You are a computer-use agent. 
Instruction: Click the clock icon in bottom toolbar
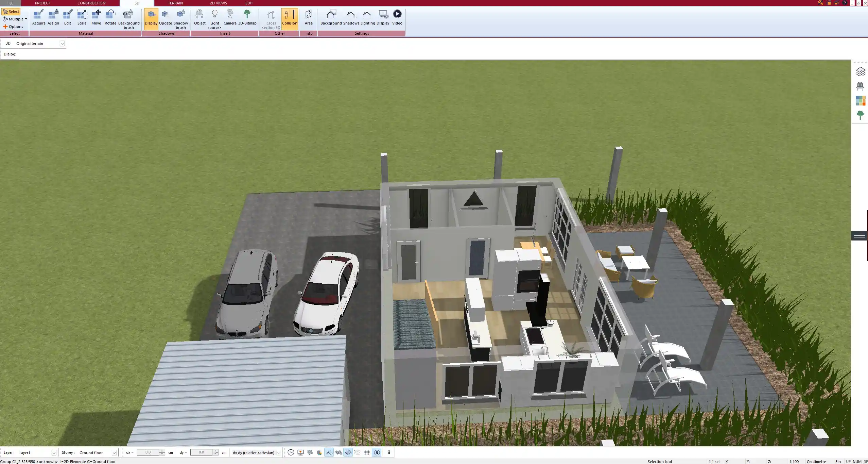pos(291,452)
